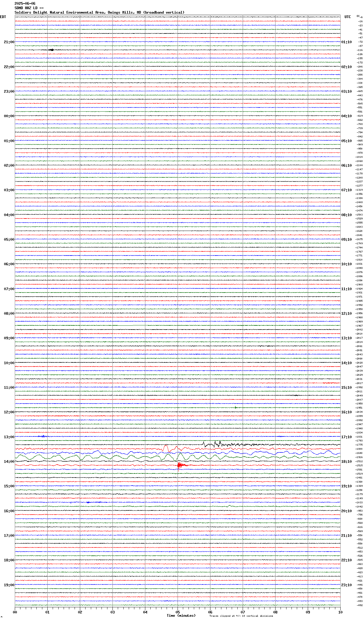The height and width of the screenshot is (620, 364).
Task: Click the 22:10 UTC time label
Action: 347,560
